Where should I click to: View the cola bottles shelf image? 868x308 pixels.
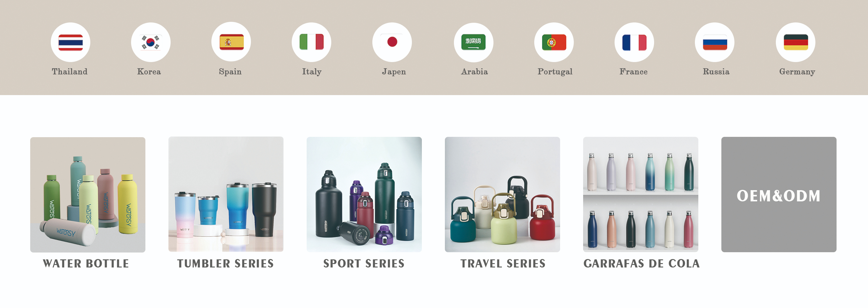[640, 194]
